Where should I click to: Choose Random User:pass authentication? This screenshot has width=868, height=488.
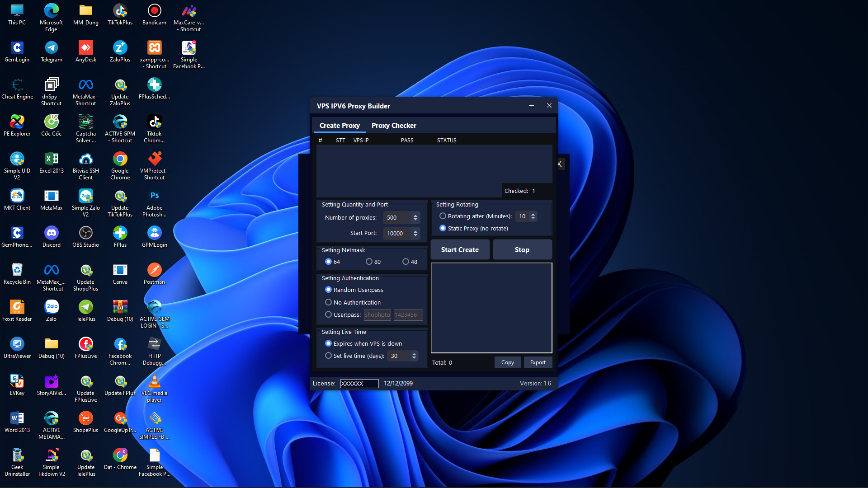point(329,290)
